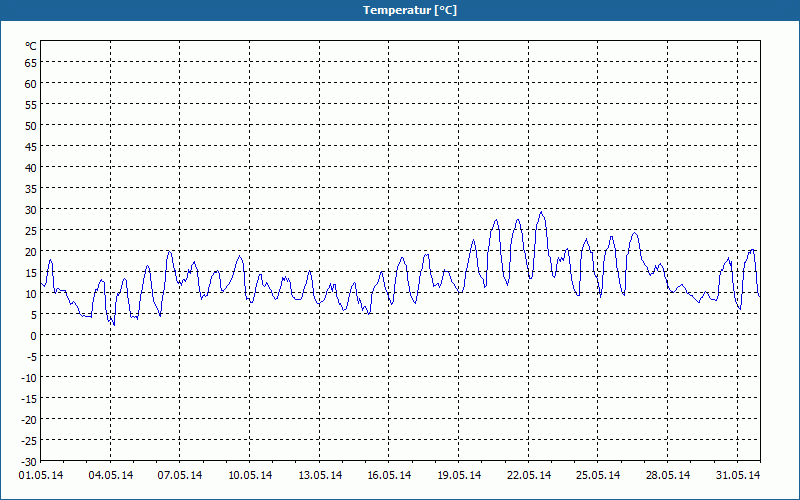
Task: Click the 10.05.14 date label
Action: [x=250, y=475]
